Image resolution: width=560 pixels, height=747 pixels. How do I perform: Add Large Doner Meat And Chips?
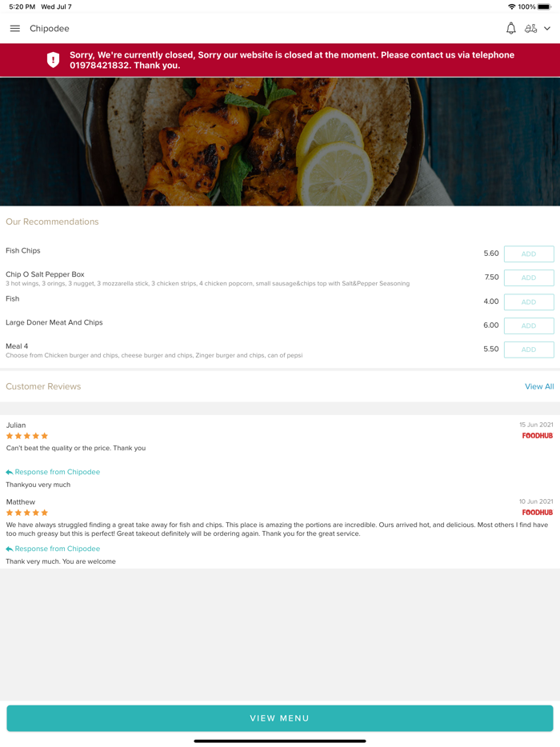(529, 326)
